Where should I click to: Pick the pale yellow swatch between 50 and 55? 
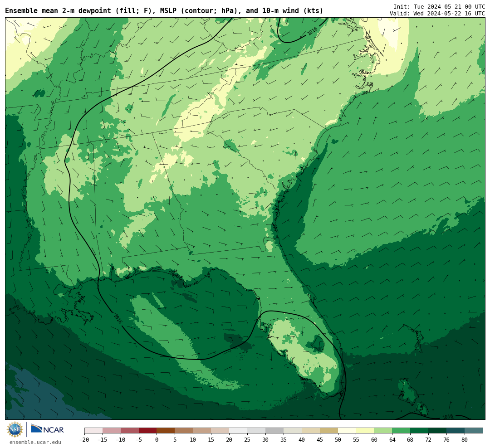click(x=347, y=431)
